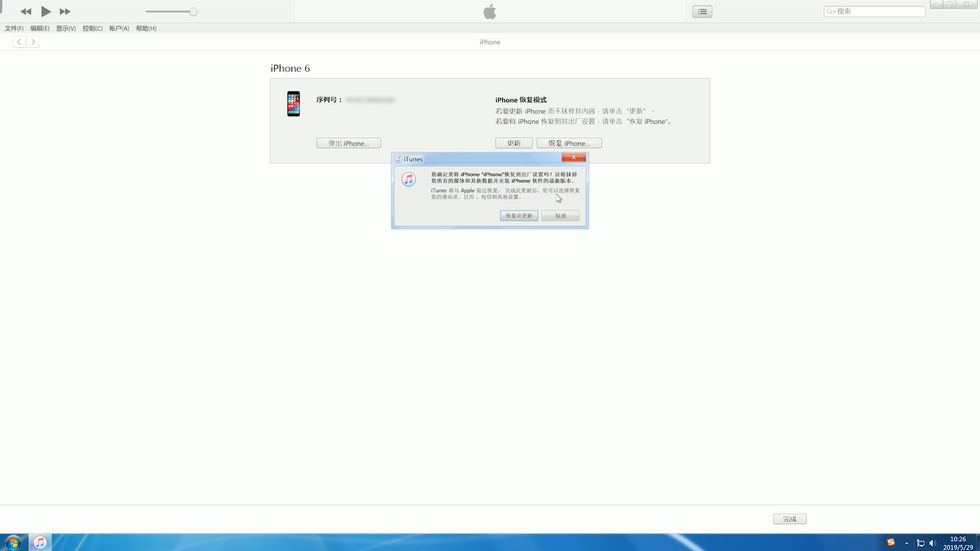The width and height of the screenshot is (980, 551).
Task: Click the iPhone device thumbnail image
Action: (x=294, y=104)
